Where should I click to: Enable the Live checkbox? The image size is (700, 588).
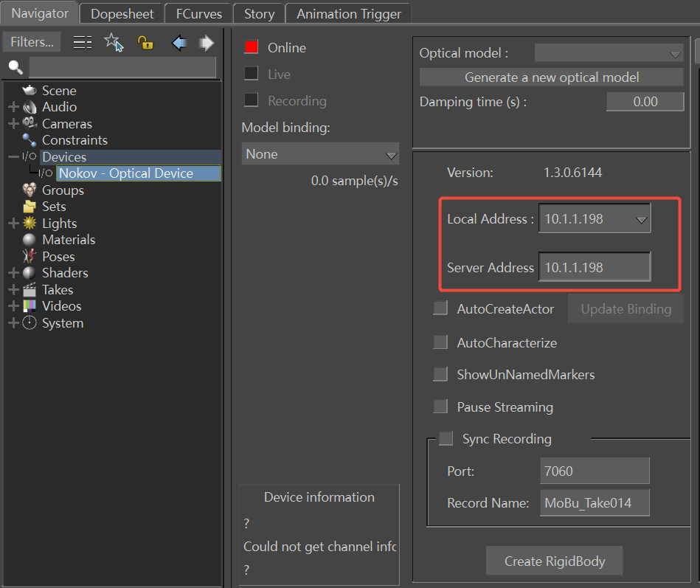click(x=252, y=74)
